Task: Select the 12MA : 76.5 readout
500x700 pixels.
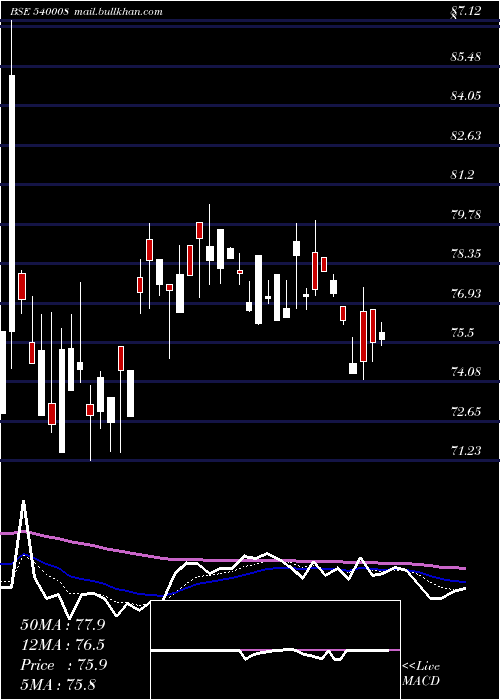Action: coord(63,645)
